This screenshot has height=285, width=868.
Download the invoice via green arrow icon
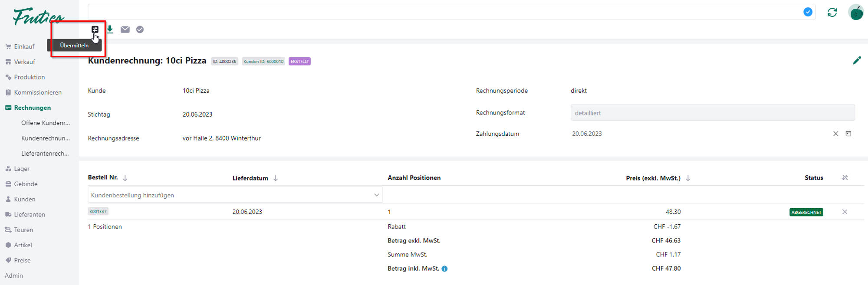click(110, 29)
